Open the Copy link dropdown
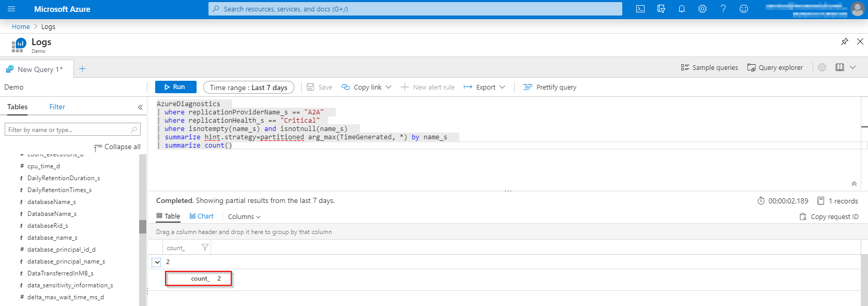The image size is (868, 306). pyautogui.click(x=367, y=87)
